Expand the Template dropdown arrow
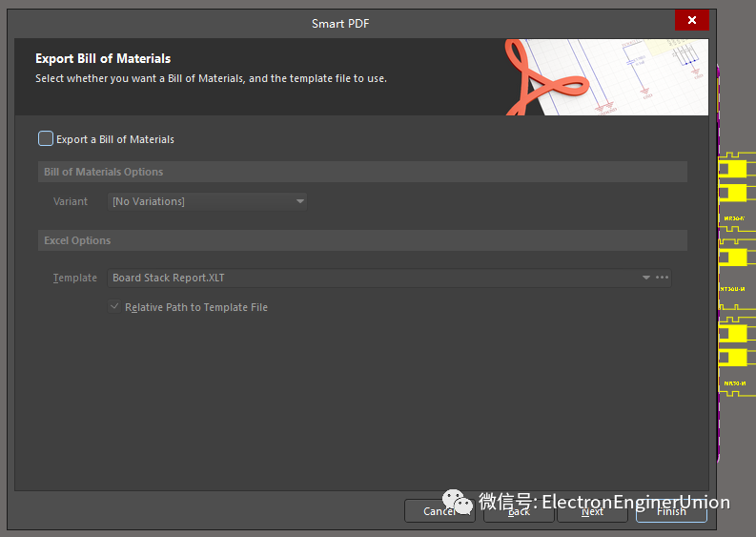 pyautogui.click(x=645, y=278)
